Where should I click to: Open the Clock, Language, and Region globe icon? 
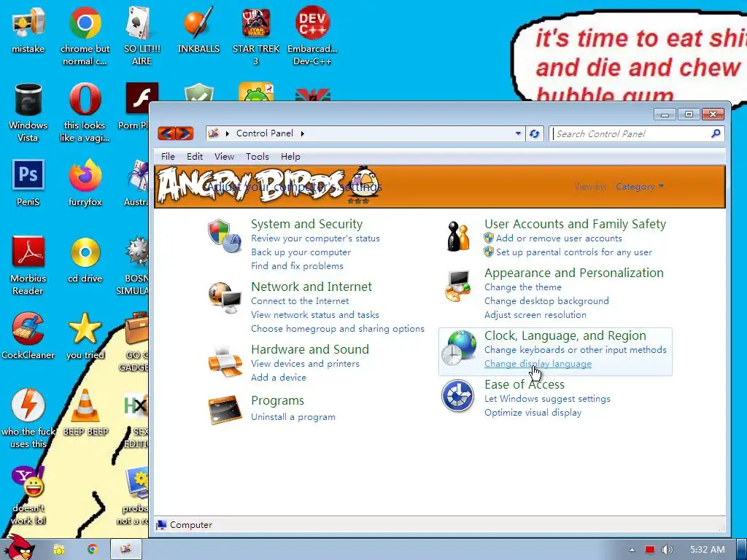click(x=458, y=348)
